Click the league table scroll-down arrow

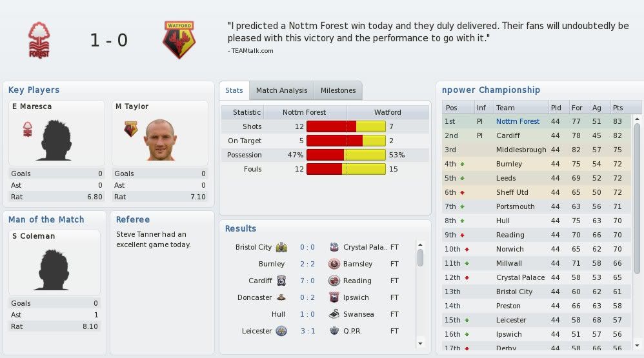tap(637, 346)
